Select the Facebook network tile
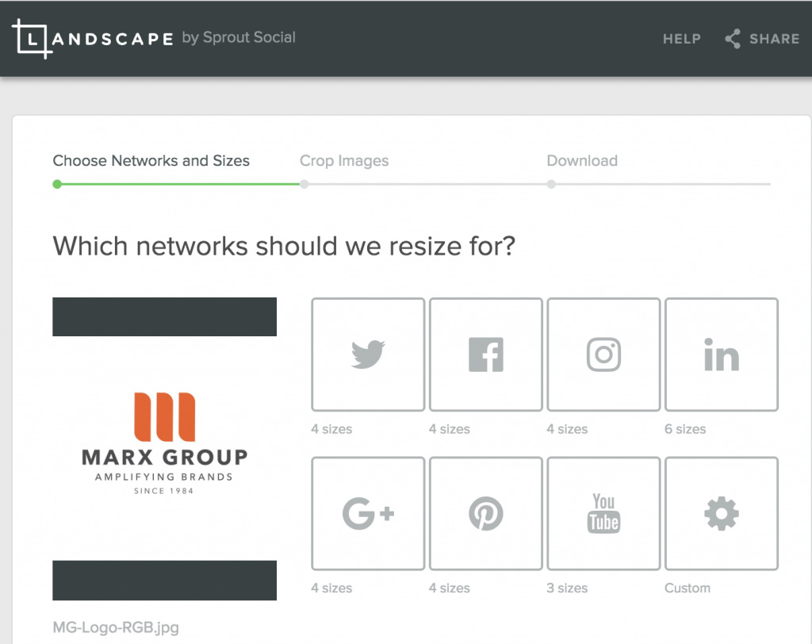Image resolution: width=812 pixels, height=644 pixels. (x=486, y=355)
